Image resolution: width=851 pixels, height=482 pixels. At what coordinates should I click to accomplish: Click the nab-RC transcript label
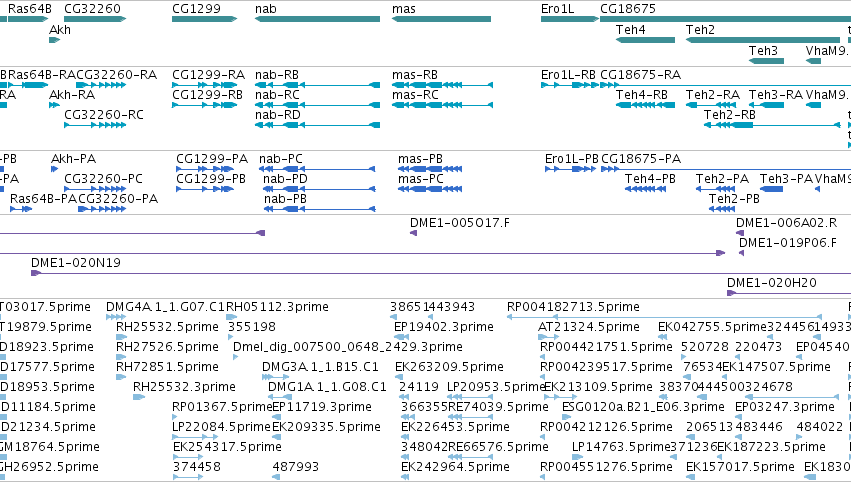(x=277, y=94)
